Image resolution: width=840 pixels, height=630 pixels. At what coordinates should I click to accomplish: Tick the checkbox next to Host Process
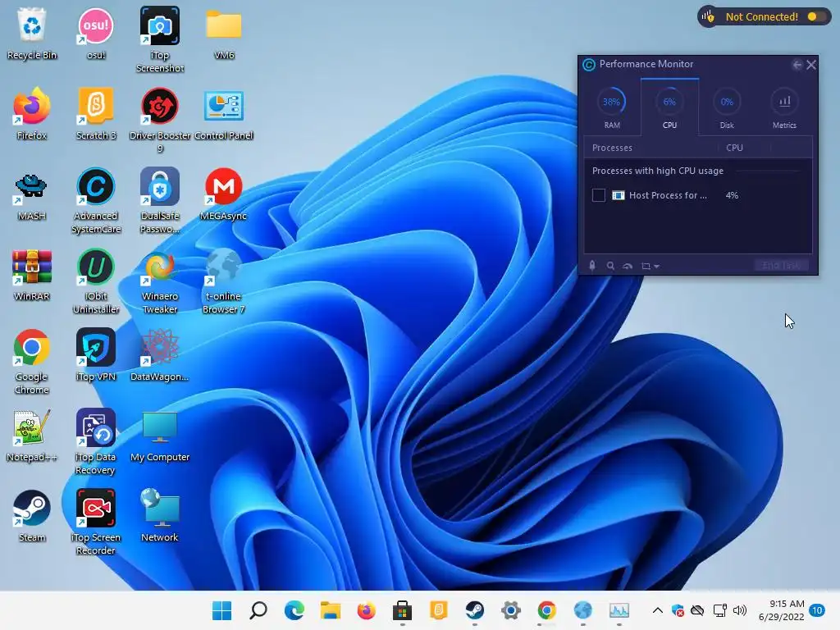tap(598, 195)
